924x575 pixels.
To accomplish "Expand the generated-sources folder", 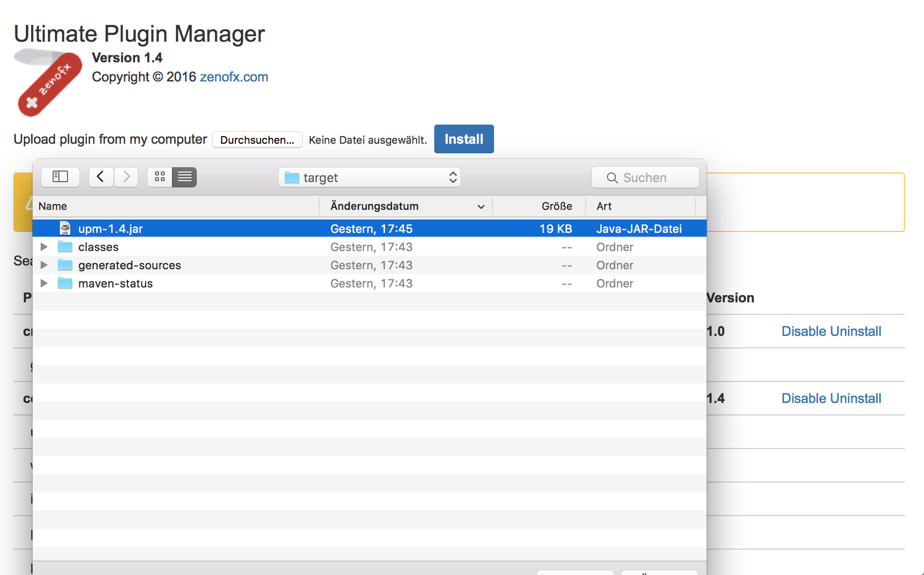I will [x=44, y=265].
